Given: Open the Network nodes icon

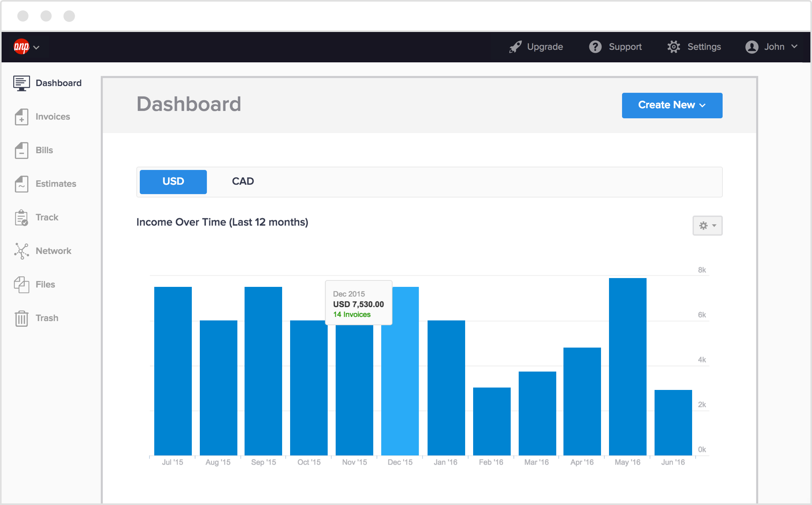Looking at the screenshot, I should (22, 251).
